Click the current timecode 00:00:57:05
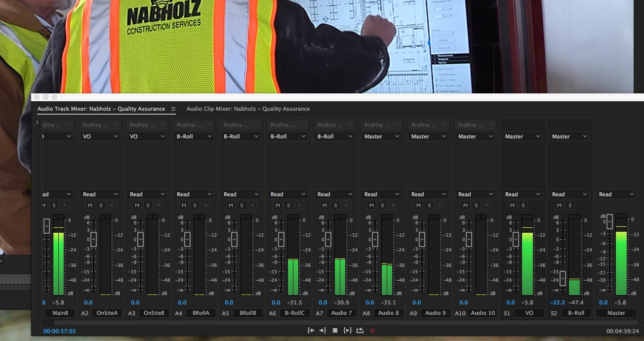 pyautogui.click(x=59, y=331)
